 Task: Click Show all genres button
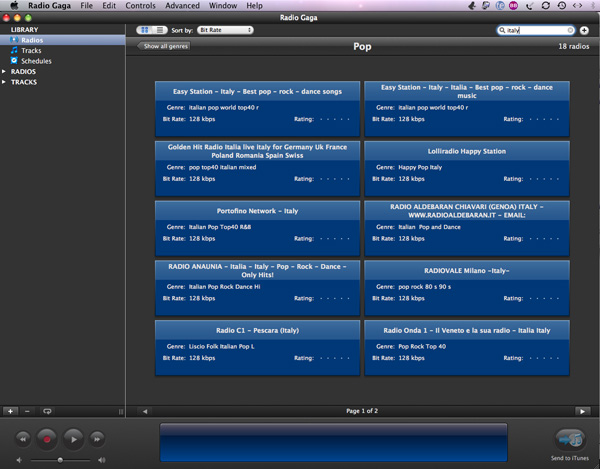coord(164,46)
